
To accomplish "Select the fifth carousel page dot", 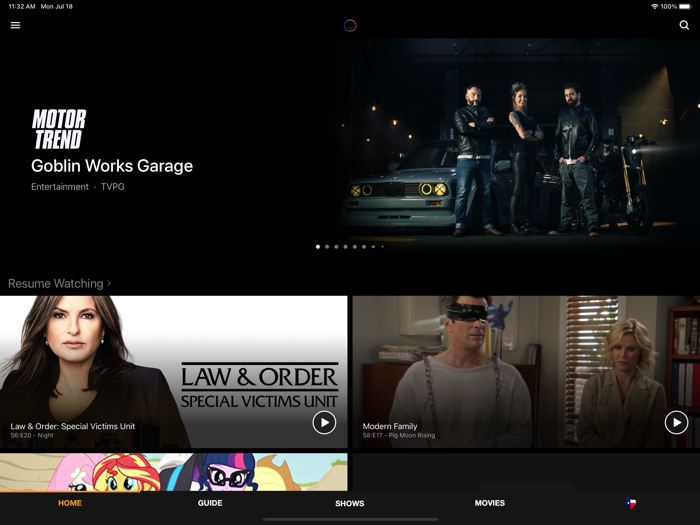I will pyautogui.click(x=354, y=246).
